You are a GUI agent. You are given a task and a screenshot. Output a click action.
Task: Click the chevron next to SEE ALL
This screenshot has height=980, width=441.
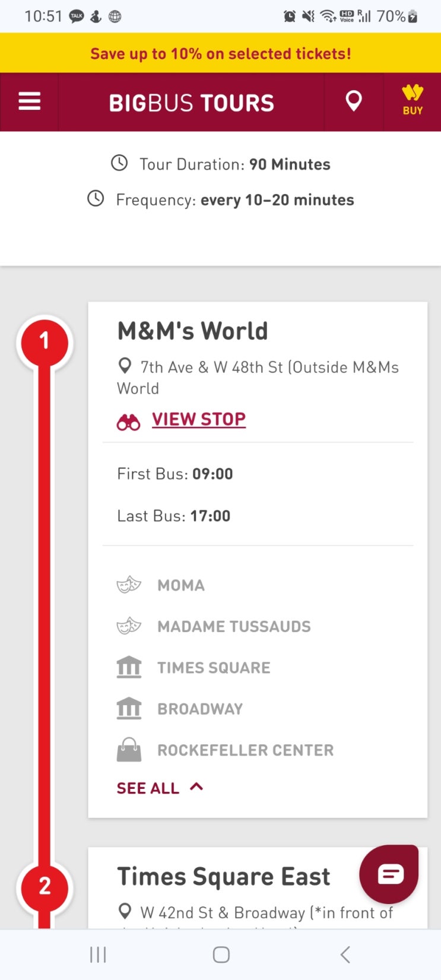coord(196,787)
